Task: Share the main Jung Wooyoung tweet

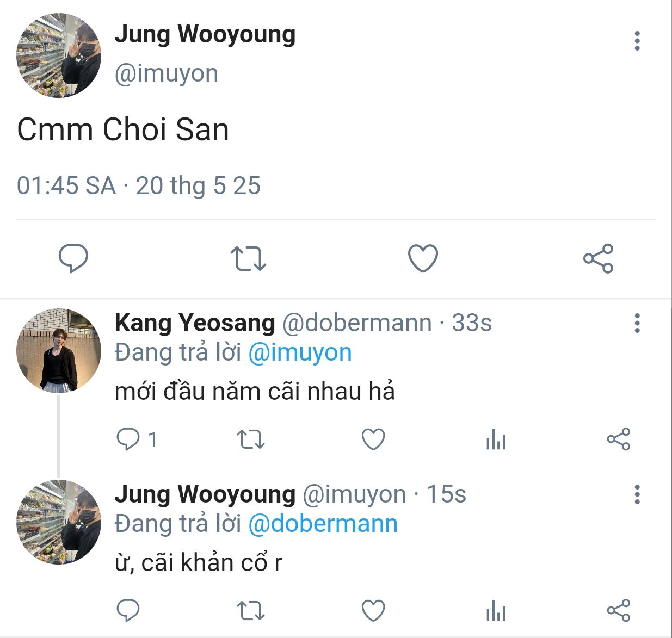Action: coord(598,258)
